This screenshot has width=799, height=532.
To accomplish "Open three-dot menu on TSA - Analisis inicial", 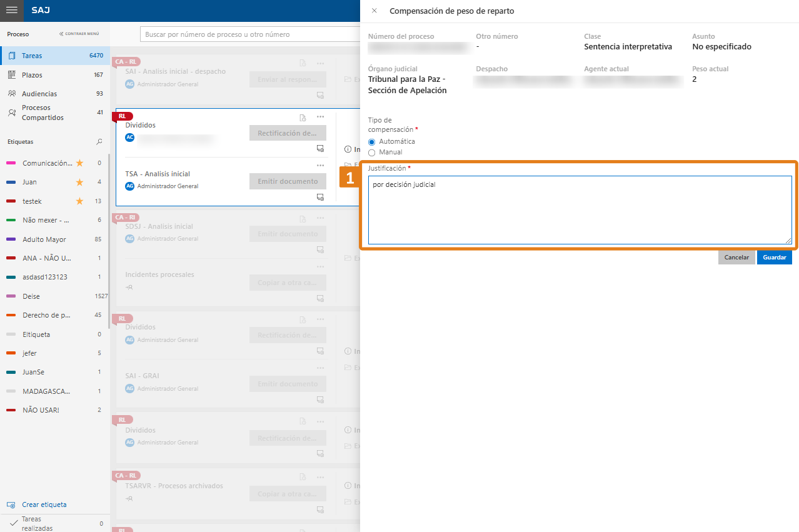I will coord(320,166).
